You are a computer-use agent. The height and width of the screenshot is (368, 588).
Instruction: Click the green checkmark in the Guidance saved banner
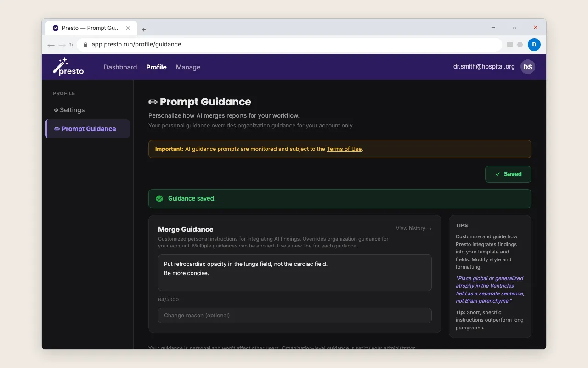(x=159, y=198)
